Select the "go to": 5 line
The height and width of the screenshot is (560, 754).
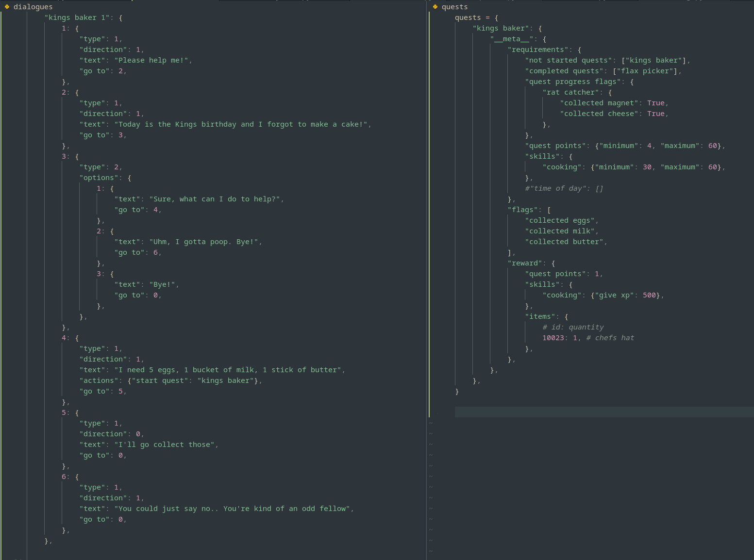click(x=103, y=391)
